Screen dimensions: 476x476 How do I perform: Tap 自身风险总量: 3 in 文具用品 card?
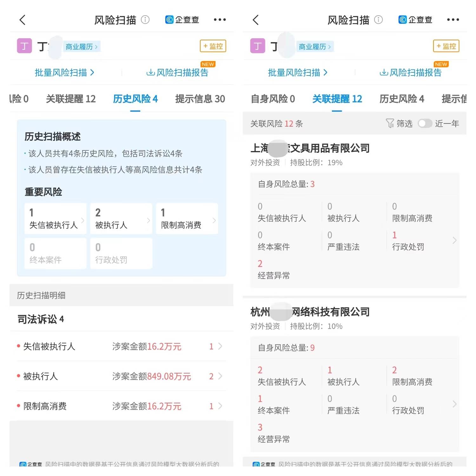point(286,184)
